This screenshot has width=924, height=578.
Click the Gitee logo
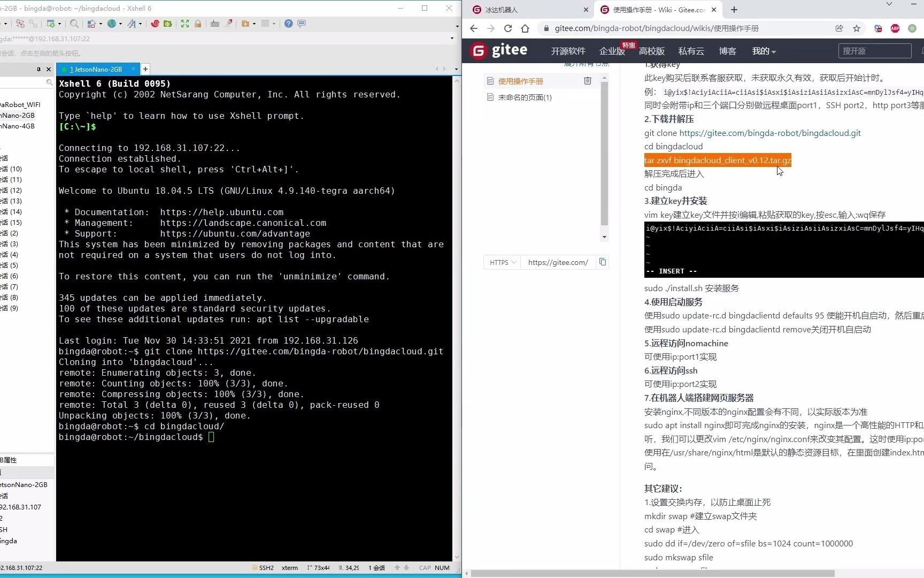point(498,50)
